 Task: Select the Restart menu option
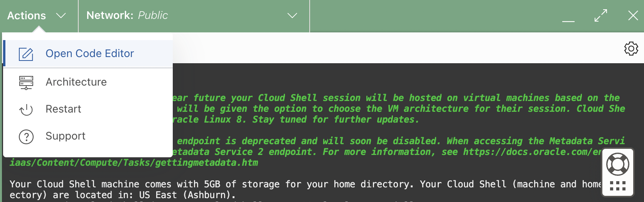(x=64, y=109)
